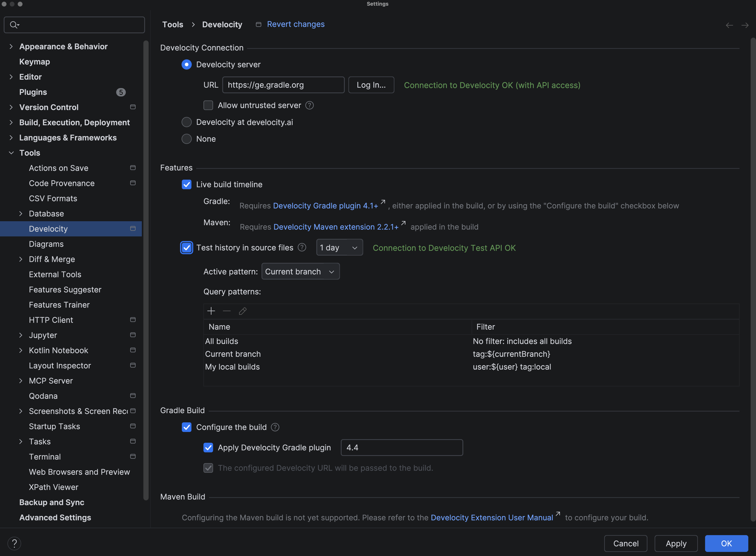Select the Develocity server radio button

[187, 65]
